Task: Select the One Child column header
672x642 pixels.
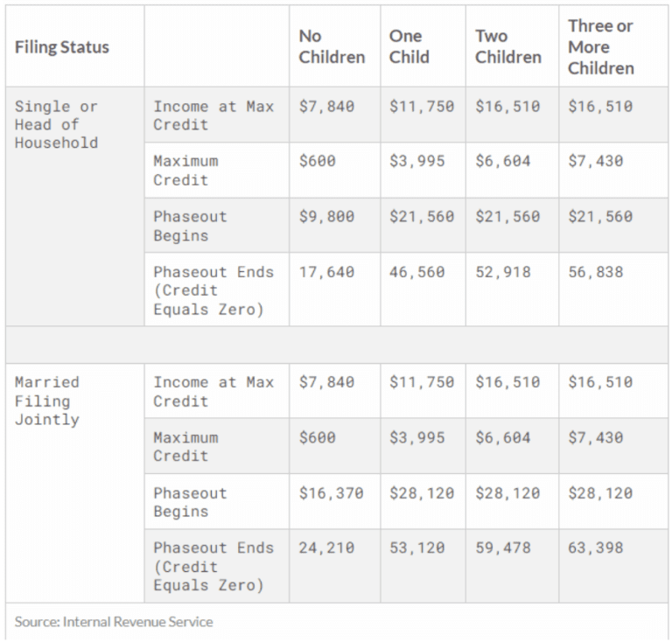Action: coord(409,46)
